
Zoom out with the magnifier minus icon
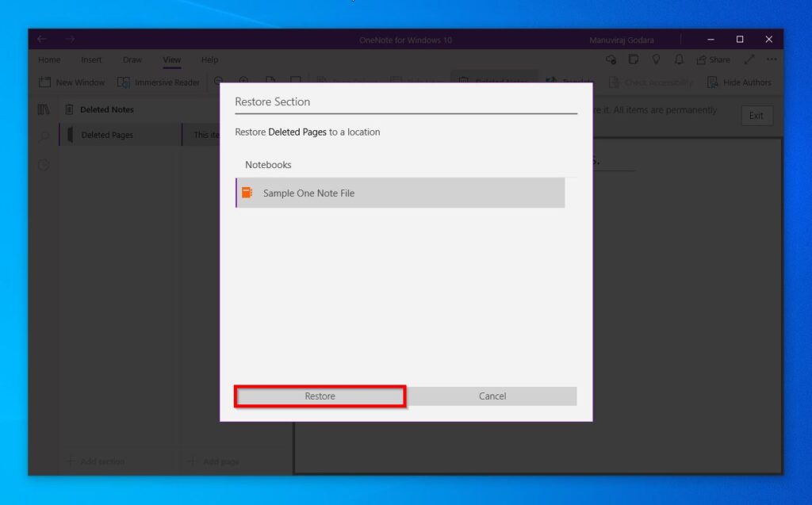point(217,80)
